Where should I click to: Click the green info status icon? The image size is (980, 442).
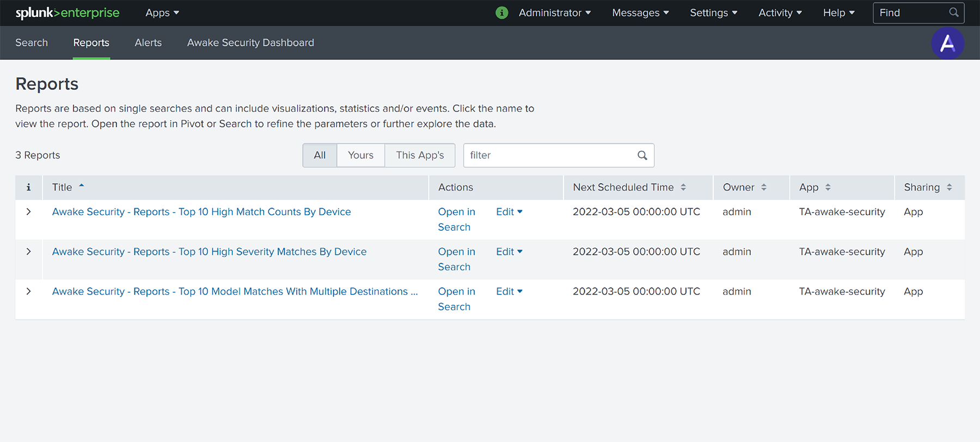[x=502, y=13]
